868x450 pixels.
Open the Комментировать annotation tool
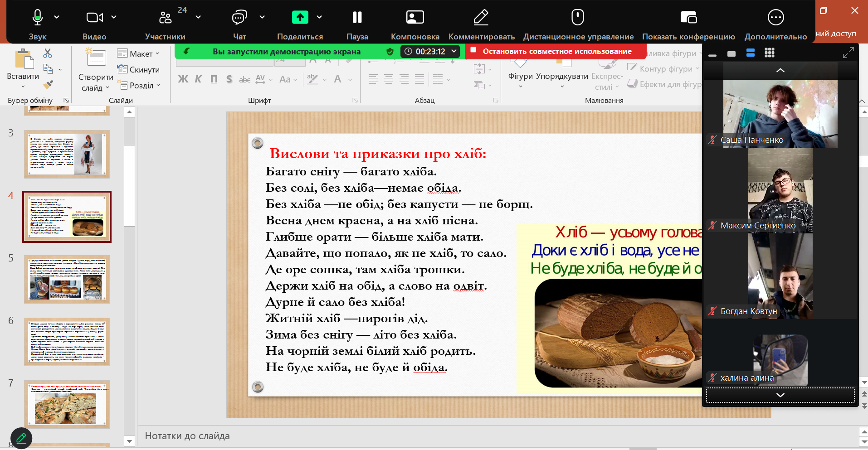(481, 18)
